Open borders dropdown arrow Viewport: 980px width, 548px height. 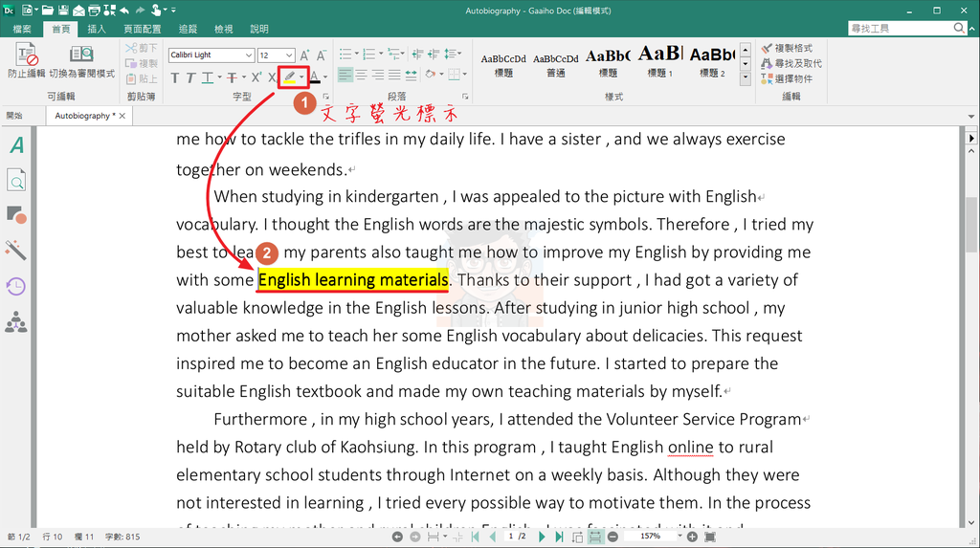click(465, 75)
